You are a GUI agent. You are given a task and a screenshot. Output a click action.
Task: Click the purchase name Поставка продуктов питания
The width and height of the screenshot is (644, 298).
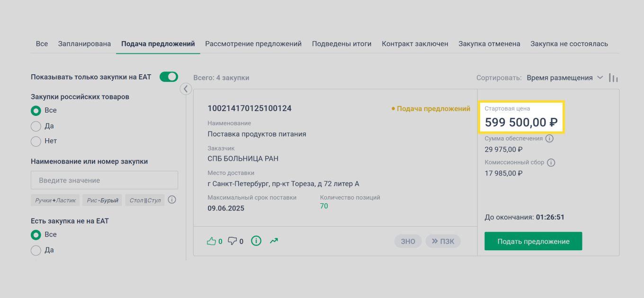257,134
